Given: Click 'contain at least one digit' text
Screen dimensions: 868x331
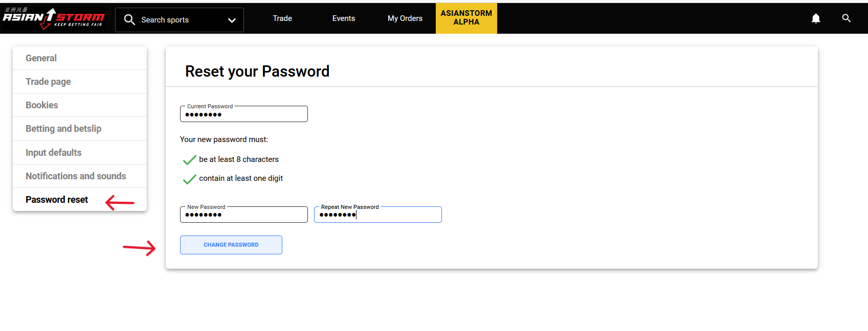Looking at the screenshot, I should click(241, 178).
